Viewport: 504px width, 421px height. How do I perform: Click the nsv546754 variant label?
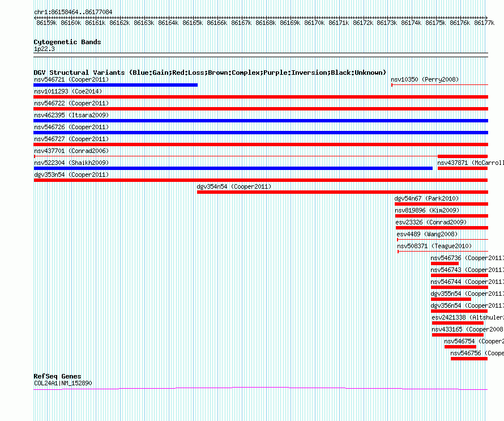click(x=474, y=341)
